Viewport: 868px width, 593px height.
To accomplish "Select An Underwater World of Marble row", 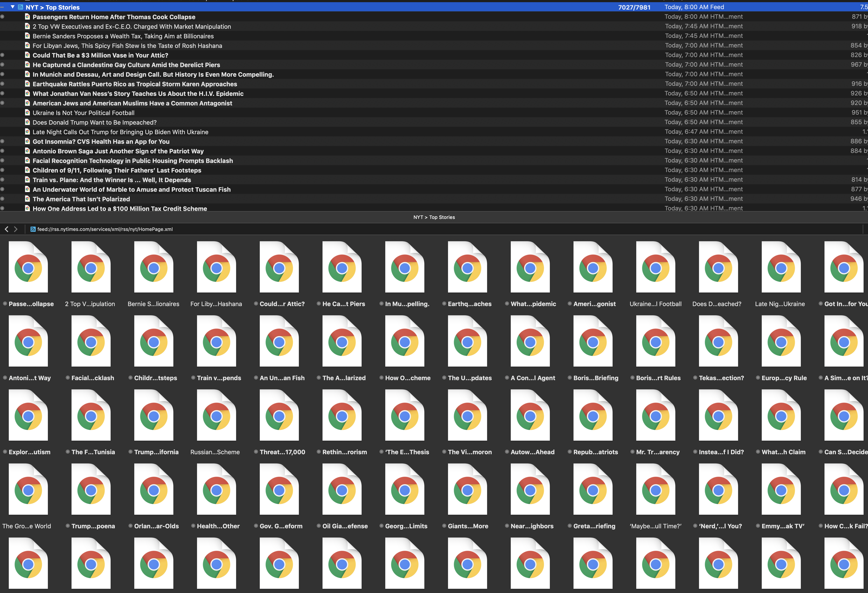I will pyautogui.click(x=434, y=189).
